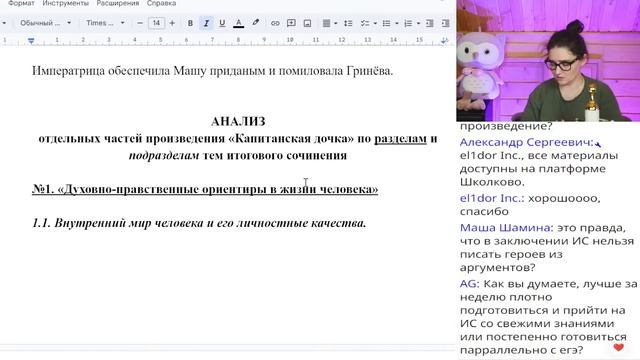Toggle underline formatting button
Screen dimensions: 640x360
click(x=222, y=23)
